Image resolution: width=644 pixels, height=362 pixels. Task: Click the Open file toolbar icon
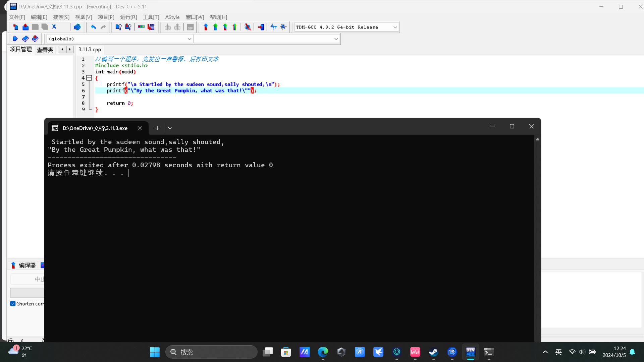click(25, 27)
